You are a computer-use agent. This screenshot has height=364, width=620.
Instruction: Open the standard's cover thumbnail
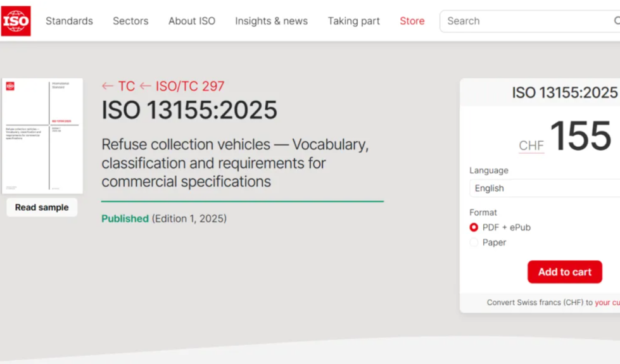[42, 136]
